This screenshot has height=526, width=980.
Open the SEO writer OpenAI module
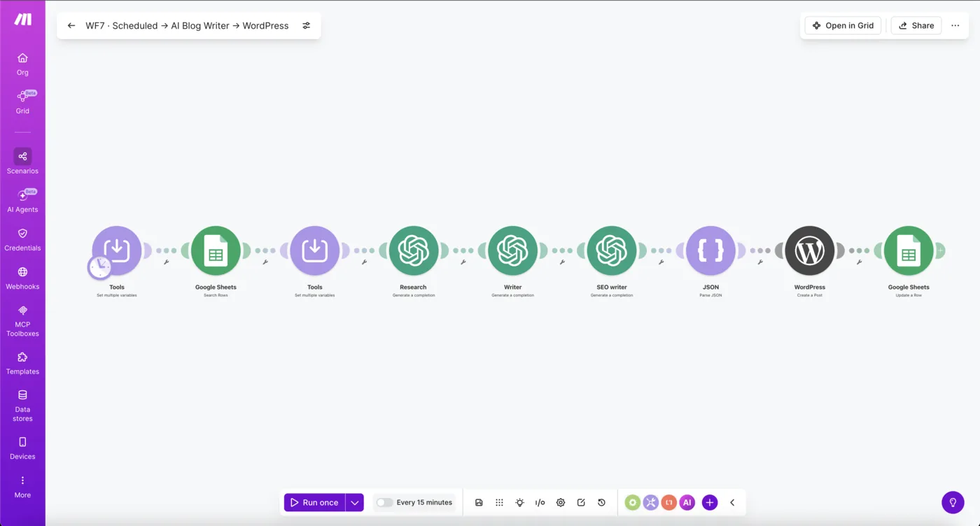pos(612,250)
